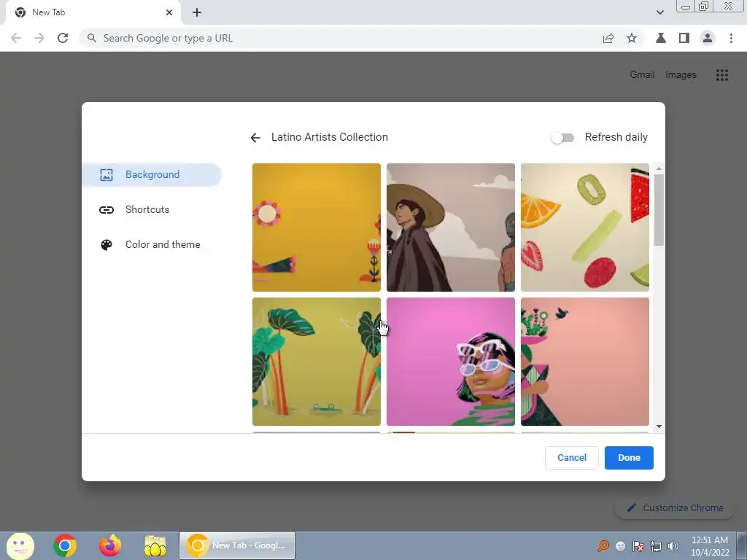The width and height of the screenshot is (747, 560).
Task: Open the Color and theme tab
Action: pyautogui.click(x=152, y=245)
